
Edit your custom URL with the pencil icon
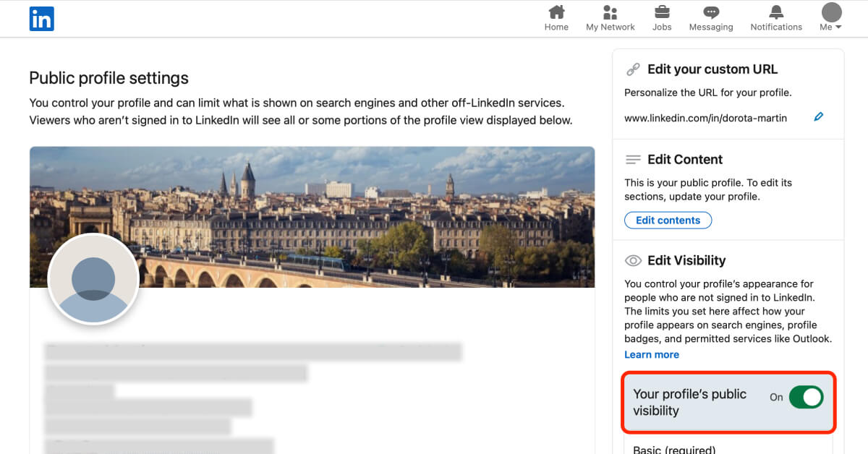tap(819, 116)
